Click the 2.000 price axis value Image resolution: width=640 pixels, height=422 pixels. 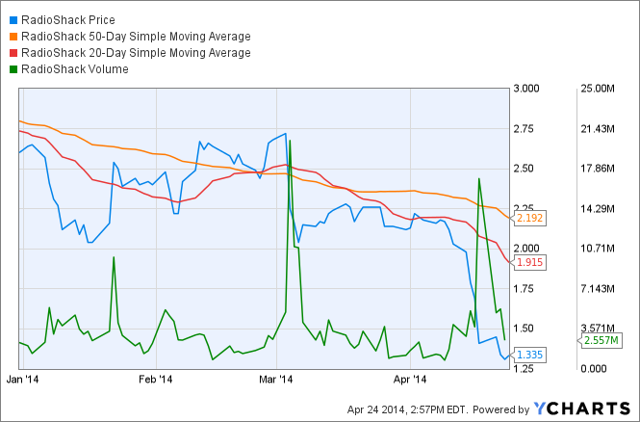click(527, 249)
